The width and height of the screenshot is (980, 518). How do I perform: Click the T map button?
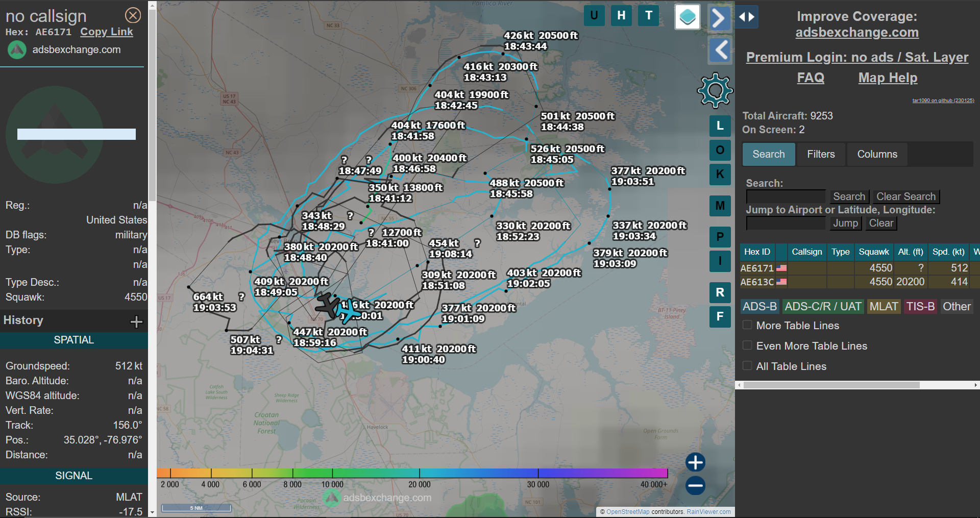(x=649, y=15)
